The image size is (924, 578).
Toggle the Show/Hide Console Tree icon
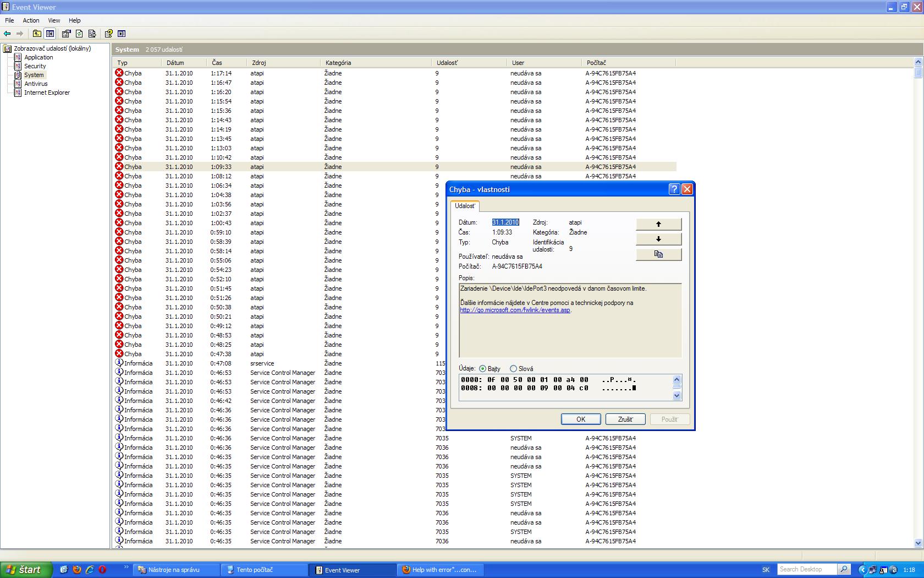pyautogui.click(x=50, y=34)
